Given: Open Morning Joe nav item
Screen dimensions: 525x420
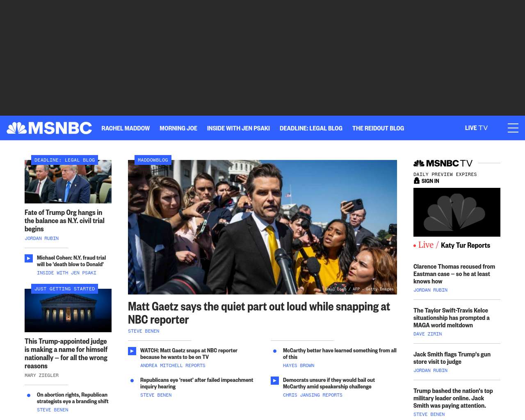Looking at the screenshot, I should coord(178,128).
